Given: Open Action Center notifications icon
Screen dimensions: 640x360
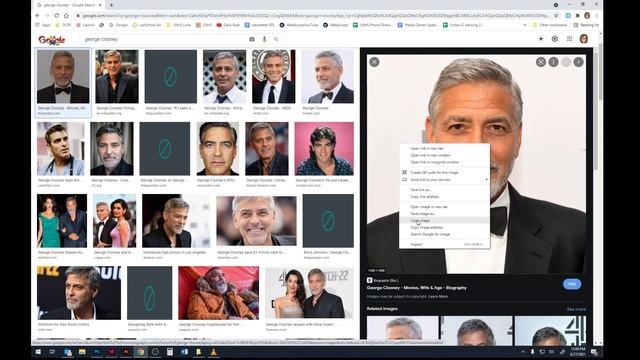Looking at the screenshot, I should (594, 351).
